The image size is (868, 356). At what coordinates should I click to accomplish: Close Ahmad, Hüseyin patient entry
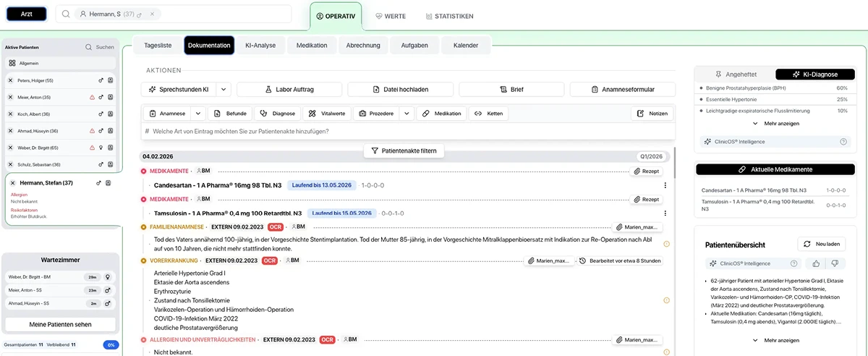point(11,131)
